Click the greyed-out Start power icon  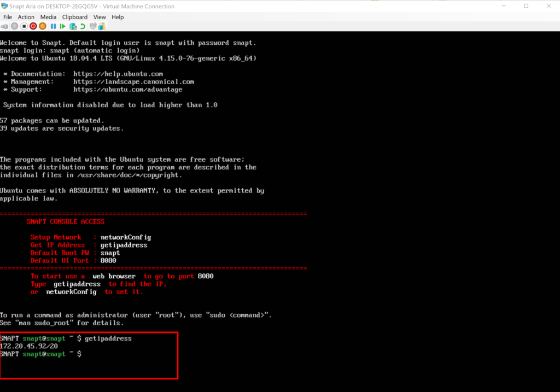click(14, 26)
